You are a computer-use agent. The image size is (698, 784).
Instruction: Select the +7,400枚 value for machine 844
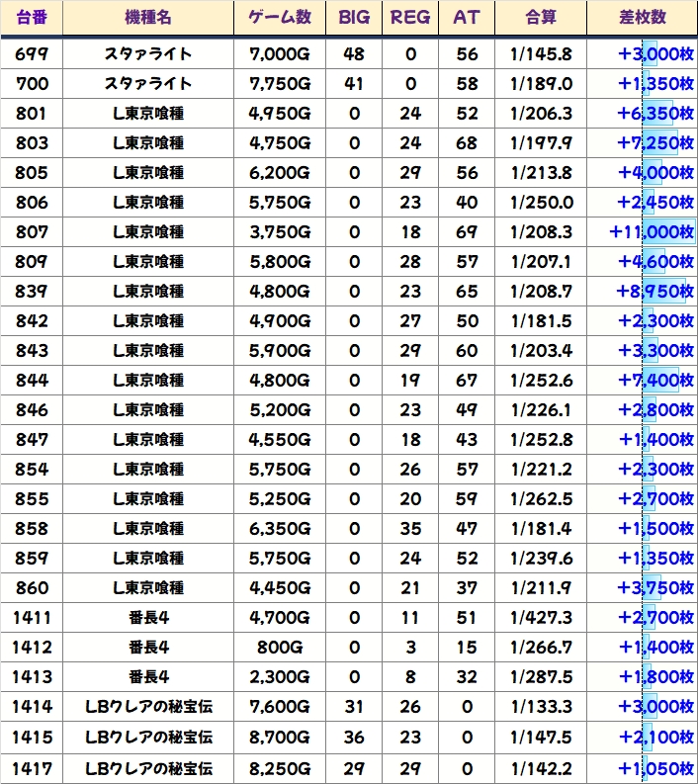point(655,381)
